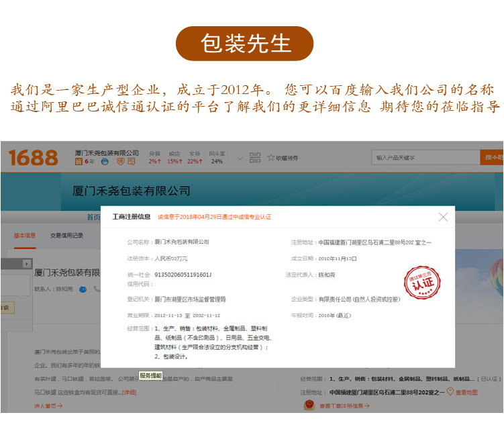Open the QR code icon in header
Screen dimensions: 504x421
coord(255,158)
